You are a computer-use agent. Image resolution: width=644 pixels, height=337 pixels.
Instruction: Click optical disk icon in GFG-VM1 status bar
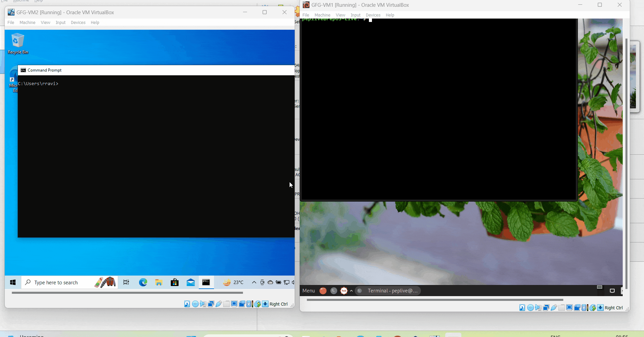(530, 308)
